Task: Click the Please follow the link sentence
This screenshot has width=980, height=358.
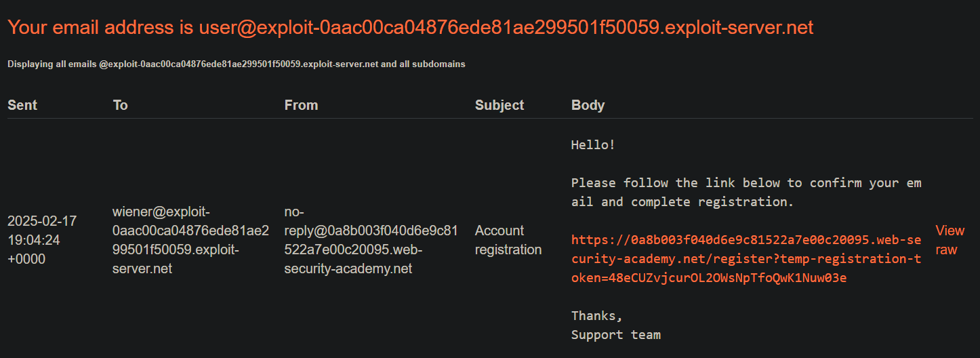Action: [x=746, y=193]
